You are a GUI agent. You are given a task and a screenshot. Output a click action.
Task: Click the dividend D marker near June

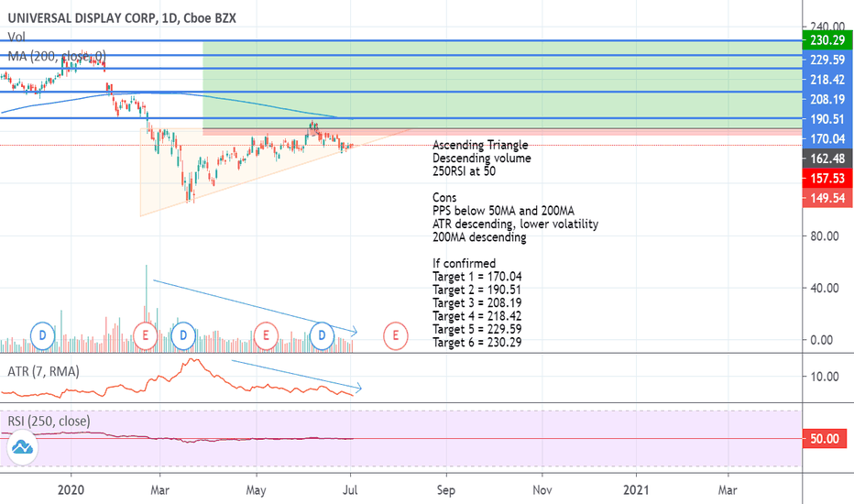322,335
